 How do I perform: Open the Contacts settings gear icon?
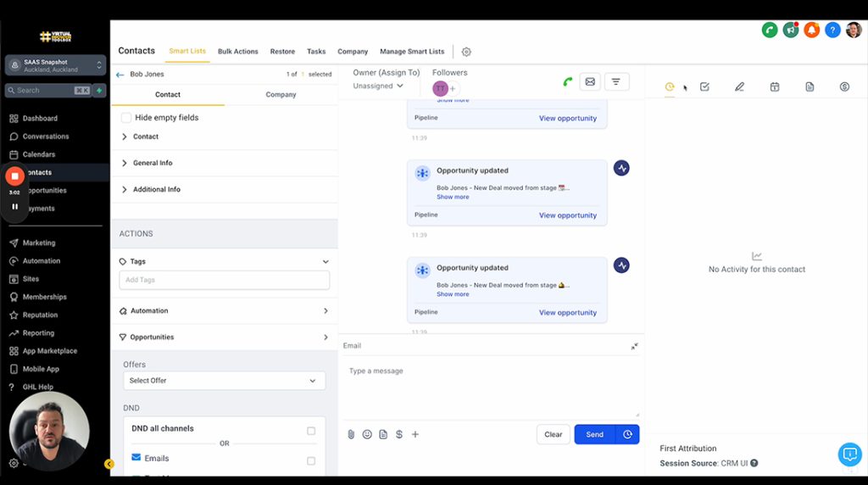(x=466, y=52)
